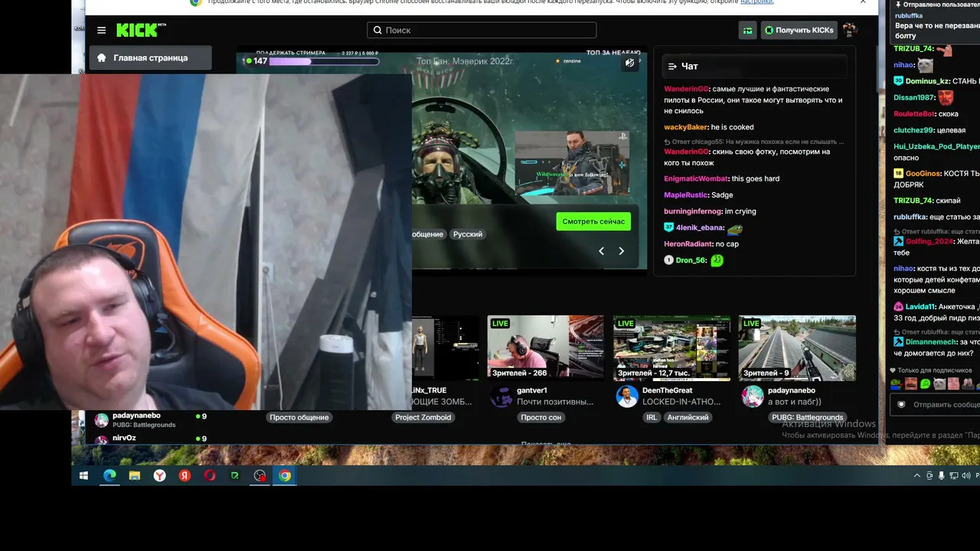Image resolution: width=980 pixels, height=551 pixels.
Task: Open Dron_56 user in chat
Action: pyautogui.click(x=691, y=260)
